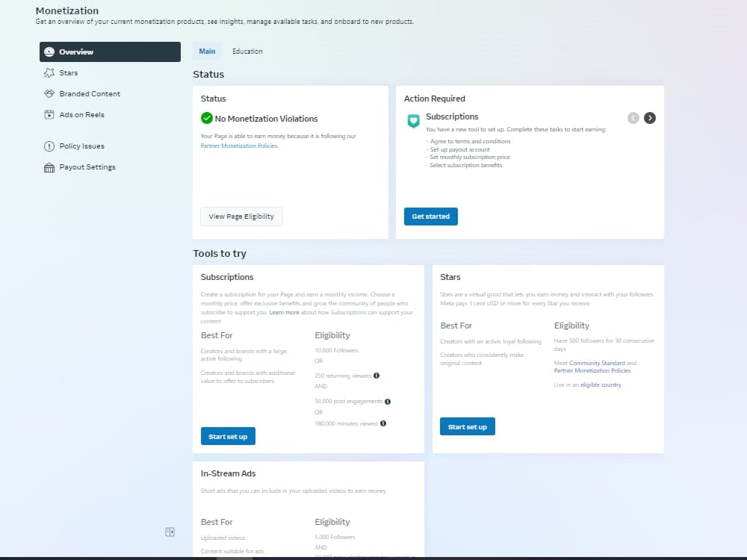The height and width of the screenshot is (560, 747).
Task: Open the Partner Monetization Policies link in Status
Action: 239,146
